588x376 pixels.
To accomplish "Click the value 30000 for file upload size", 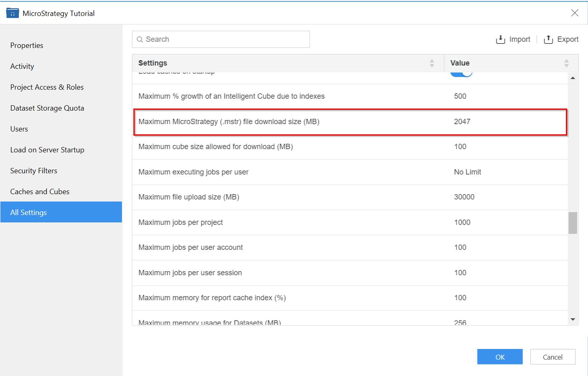I will (x=464, y=197).
